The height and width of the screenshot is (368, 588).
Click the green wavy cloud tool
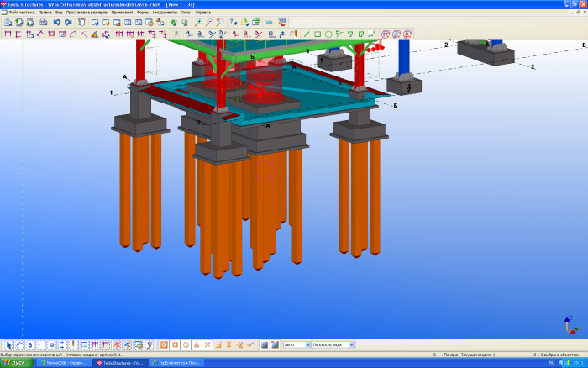371,34
